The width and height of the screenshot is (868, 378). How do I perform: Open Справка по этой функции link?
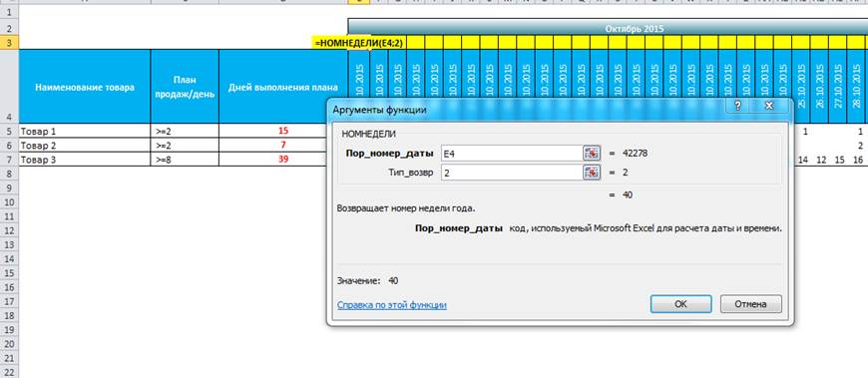pyautogui.click(x=391, y=305)
